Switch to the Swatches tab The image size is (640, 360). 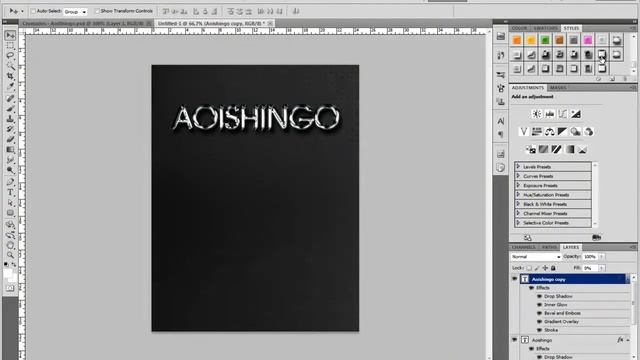tap(545, 28)
